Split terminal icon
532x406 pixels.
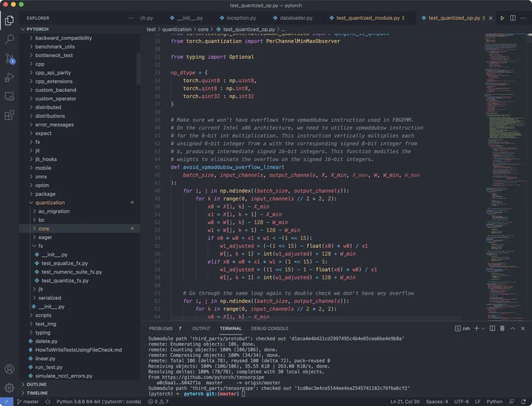[x=492, y=328]
